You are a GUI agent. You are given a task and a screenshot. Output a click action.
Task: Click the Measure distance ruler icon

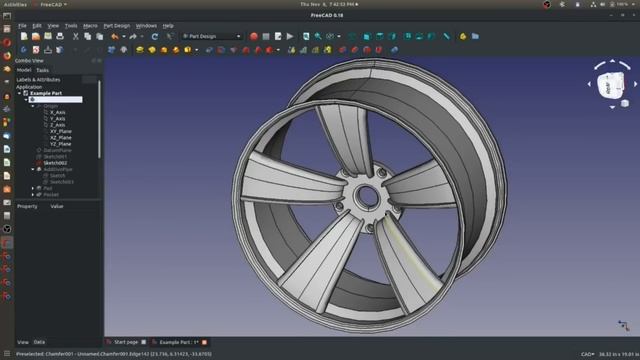tap(447, 36)
